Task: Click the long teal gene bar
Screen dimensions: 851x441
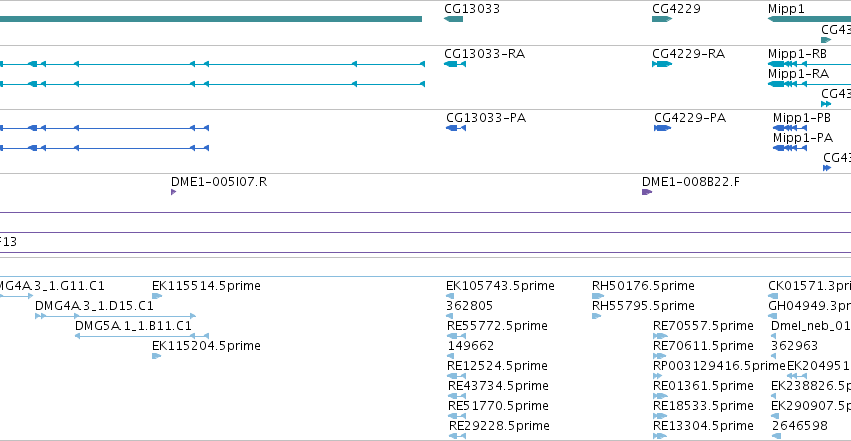Action: click(211, 20)
